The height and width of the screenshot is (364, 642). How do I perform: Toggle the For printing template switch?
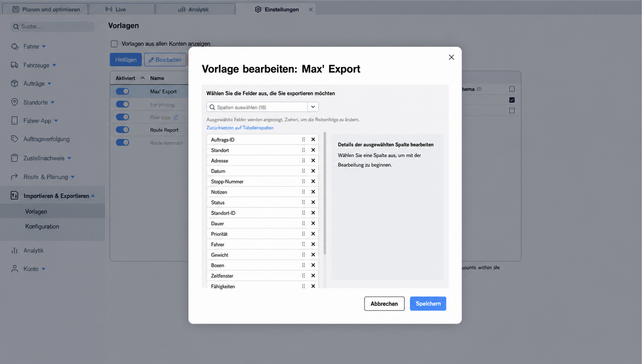[x=122, y=104]
